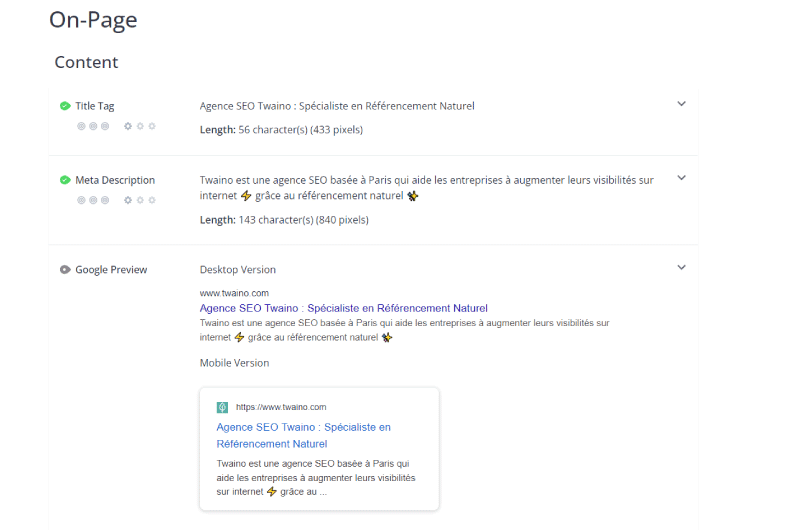Viewport: 800px width, 530px height.
Task: Click green check icon beside Title Tag
Action: pyautogui.click(x=65, y=106)
